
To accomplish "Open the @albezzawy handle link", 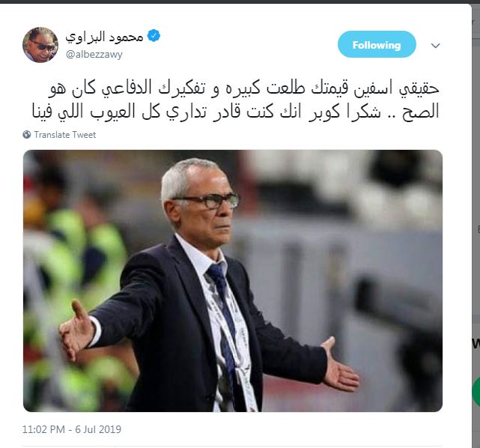I will (94, 54).
